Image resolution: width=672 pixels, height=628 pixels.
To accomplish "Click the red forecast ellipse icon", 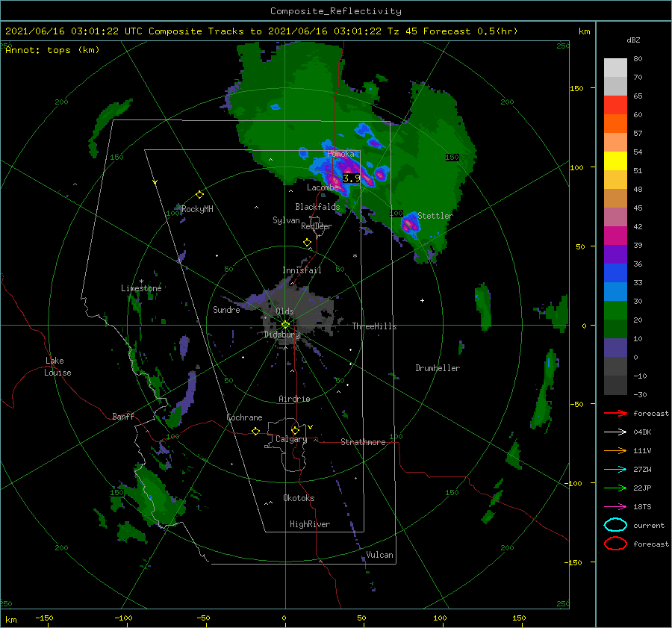I will click(615, 544).
